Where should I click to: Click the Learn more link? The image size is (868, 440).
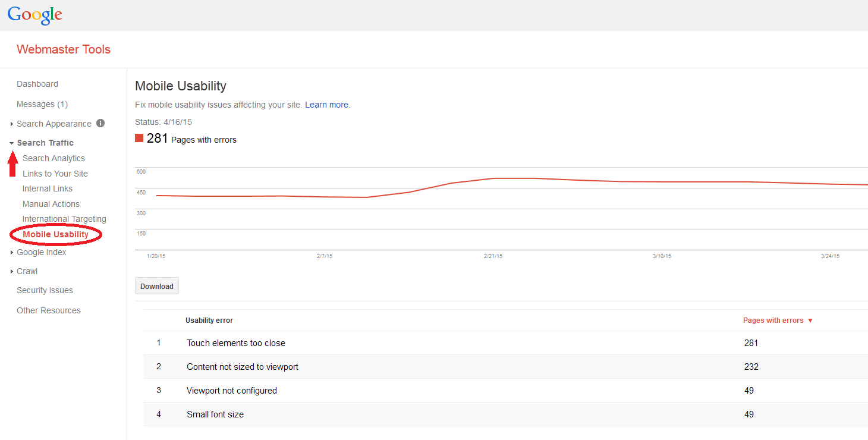point(326,105)
